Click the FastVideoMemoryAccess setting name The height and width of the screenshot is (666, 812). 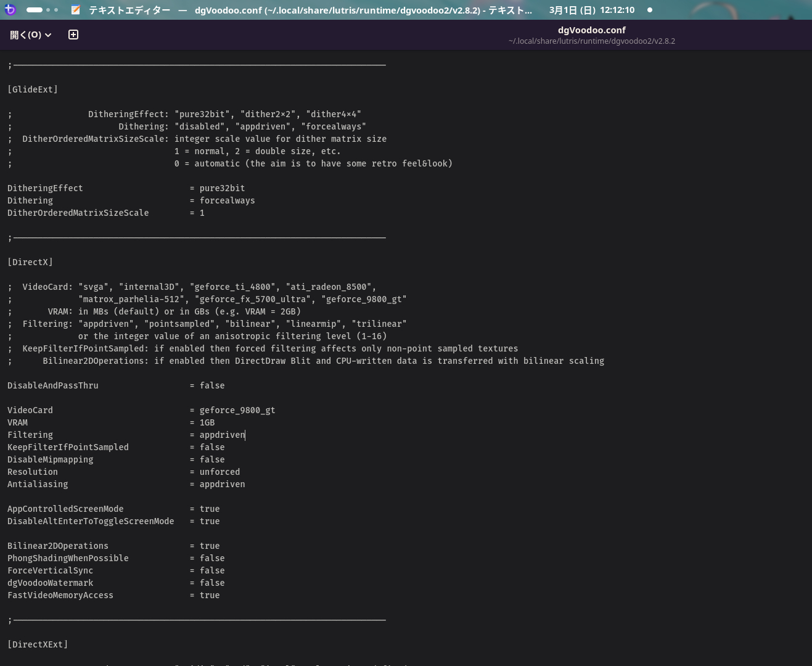[60, 595]
